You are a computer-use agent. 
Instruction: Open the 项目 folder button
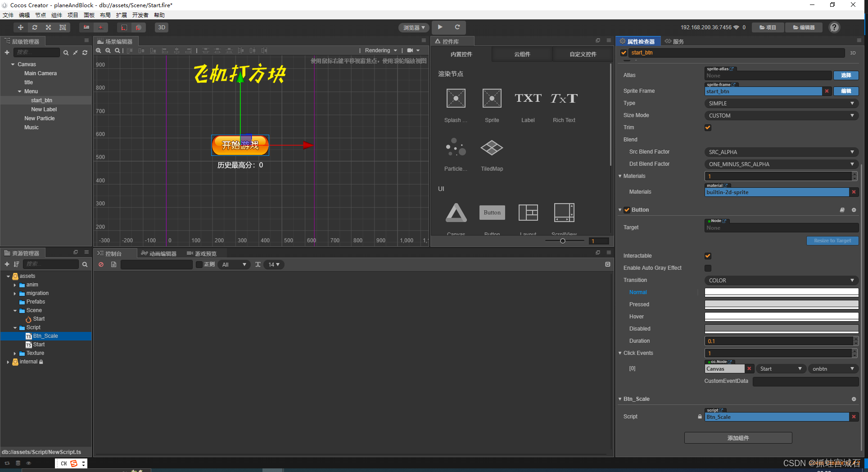coord(768,27)
